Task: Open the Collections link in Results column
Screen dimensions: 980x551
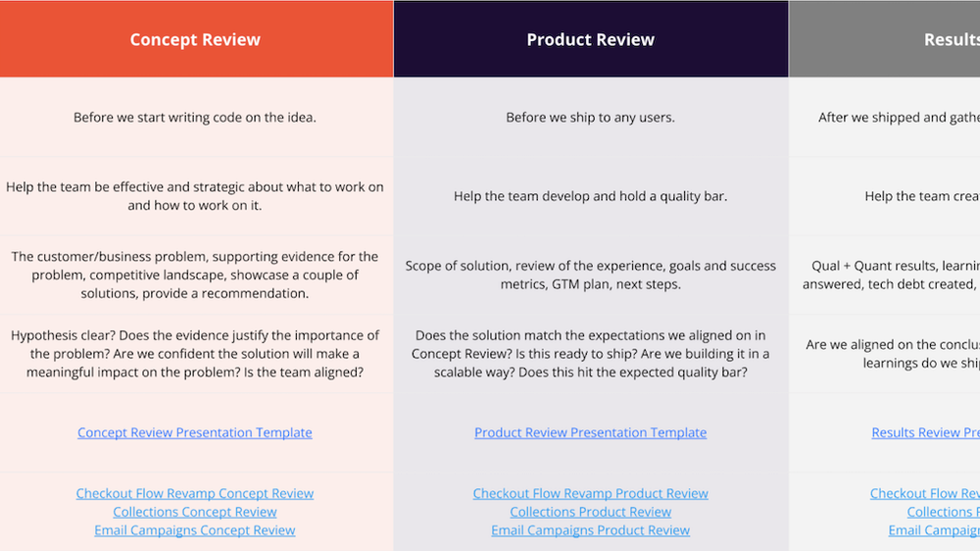Action: (943, 512)
